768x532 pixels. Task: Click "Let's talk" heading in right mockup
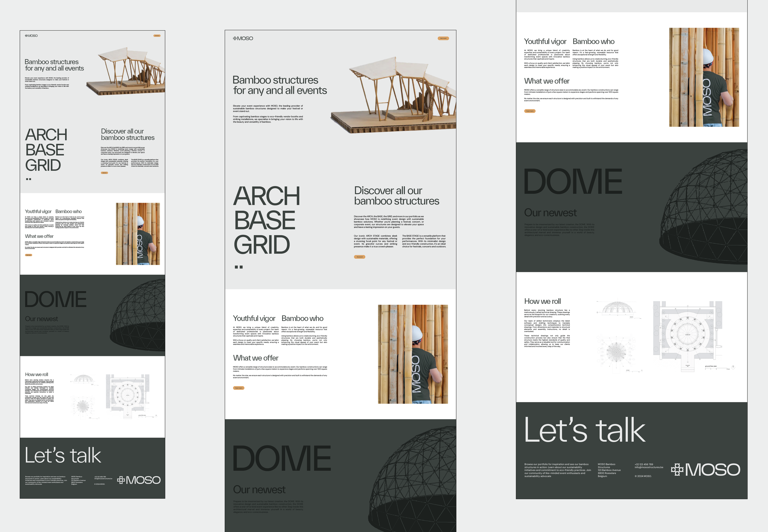coord(585,430)
